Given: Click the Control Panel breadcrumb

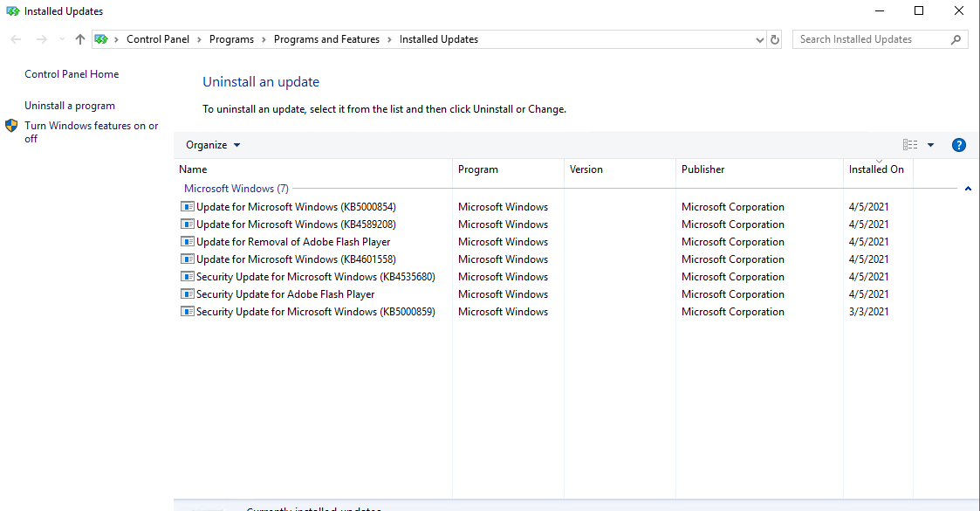Looking at the screenshot, I should pyautogui.click(x=158, y=39).
